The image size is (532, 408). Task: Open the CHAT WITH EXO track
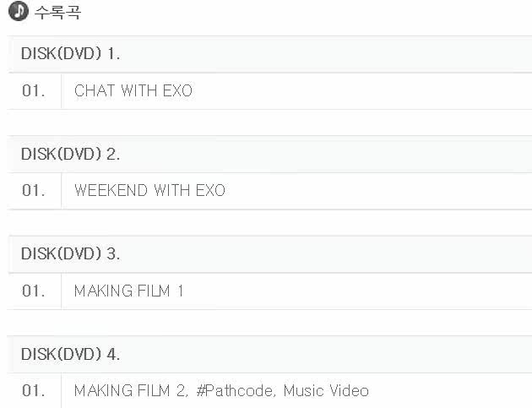[x=133, y=91]
